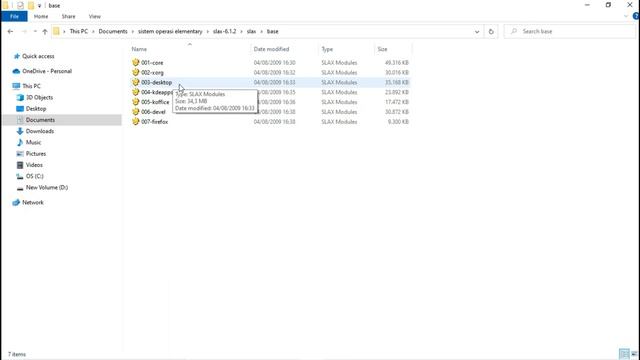Open the 001-core module file icon
640x360 pixels.
pos(136,62)
